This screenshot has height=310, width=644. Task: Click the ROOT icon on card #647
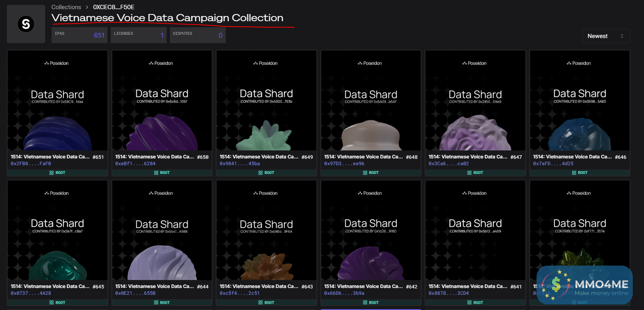coord(469,173)
